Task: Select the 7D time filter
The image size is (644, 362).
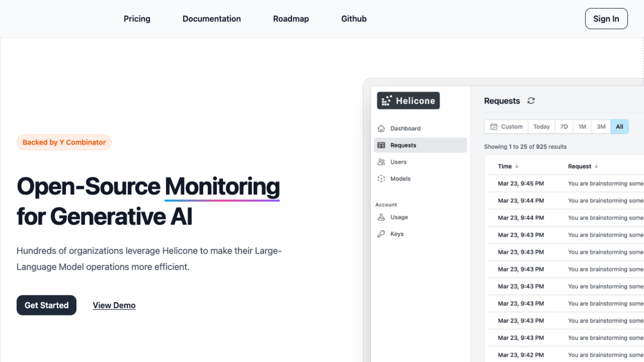Action: pyautogui.click(x=564, y=127)
